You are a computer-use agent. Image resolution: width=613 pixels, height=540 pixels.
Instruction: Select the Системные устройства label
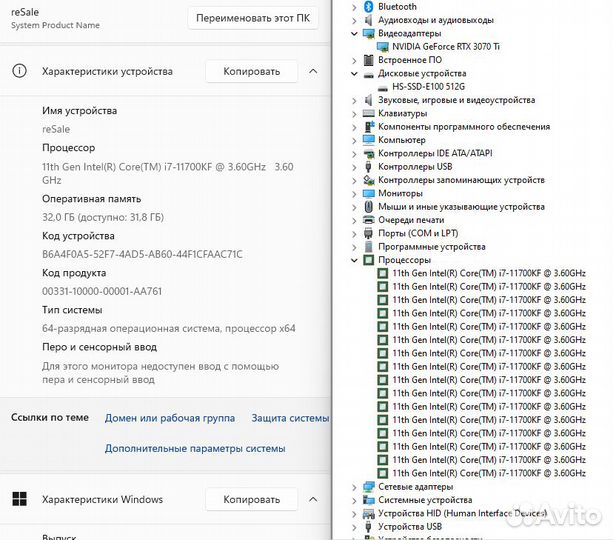(425, 500)
